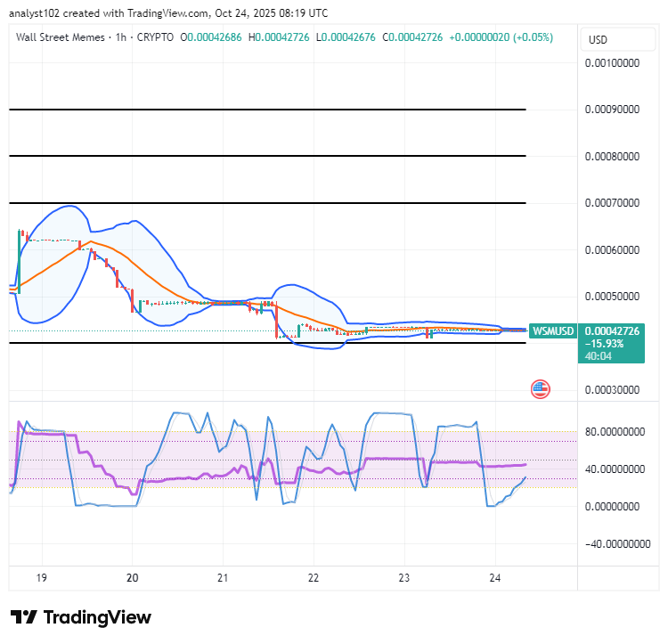Image resolution: width=668 pixels, height=644 pixels.
Task: Click the open value O0.00042686
Action: (211, 37)
